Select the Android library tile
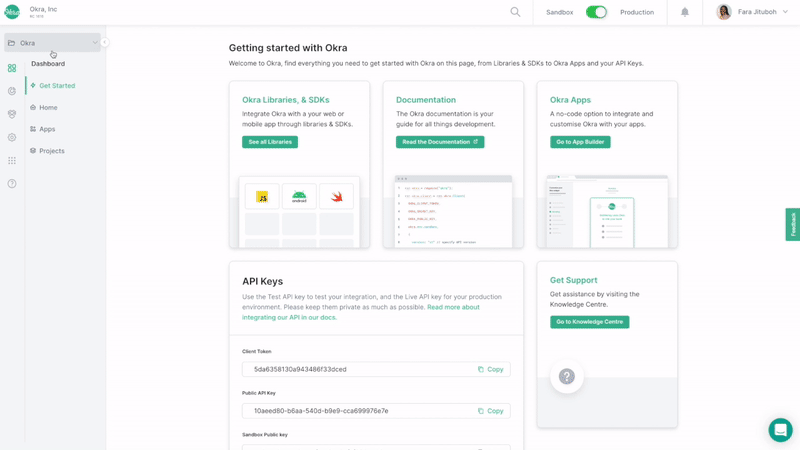This screenshot has width=800, height=450. 299,196
